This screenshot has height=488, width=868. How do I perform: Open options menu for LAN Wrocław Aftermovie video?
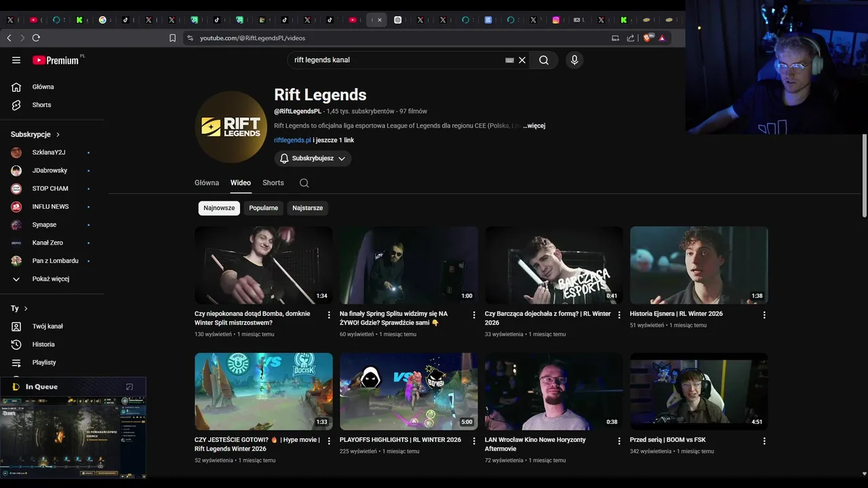[x=619, y=441]
